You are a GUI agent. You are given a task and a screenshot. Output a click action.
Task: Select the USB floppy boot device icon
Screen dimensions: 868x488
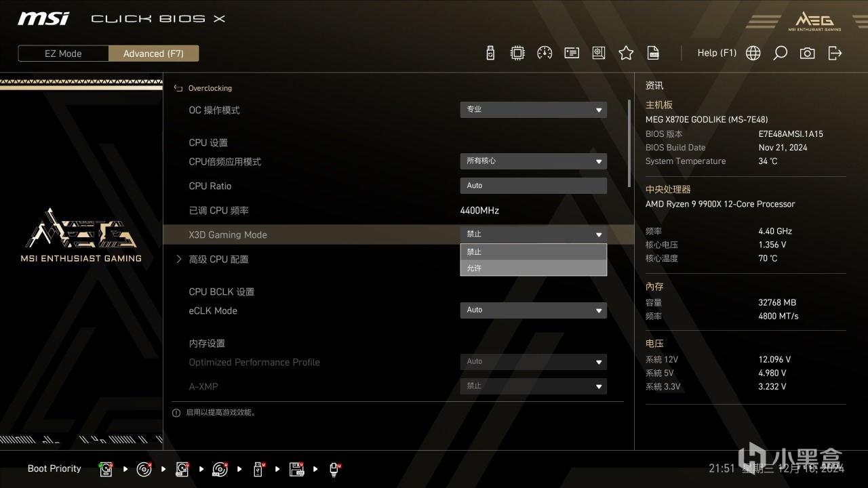(296, 468)
